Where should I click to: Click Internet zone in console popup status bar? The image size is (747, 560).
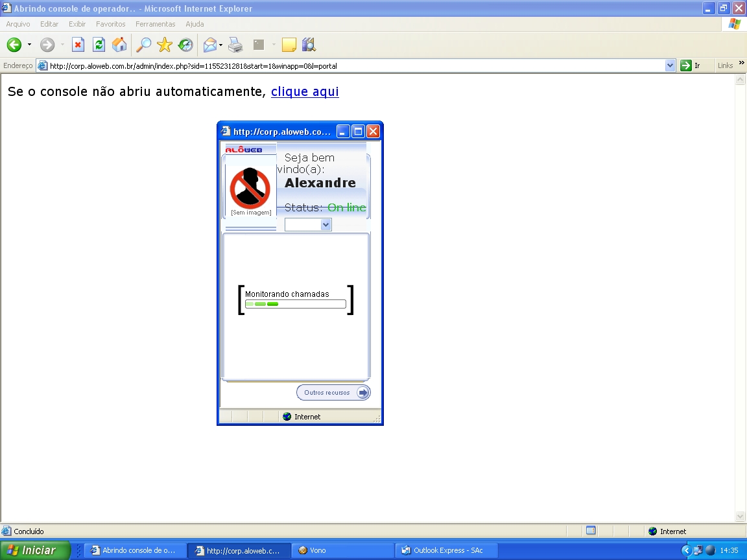(302, 417)
